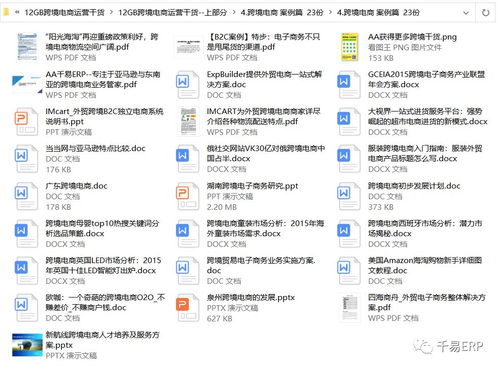Click file name 俄社交网站VK30亿对俄跨境电商中国占半.docx
This screenshot has height=368, width=499.
266,153
